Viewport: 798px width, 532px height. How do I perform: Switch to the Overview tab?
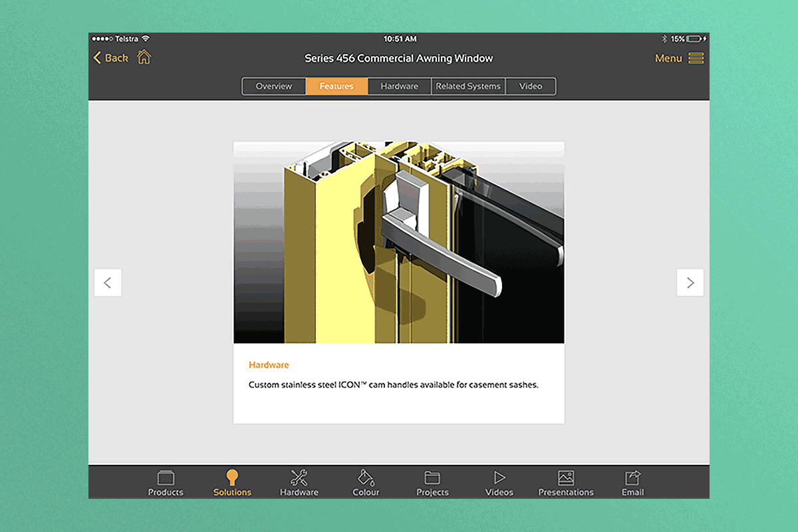tap(274, 86)
